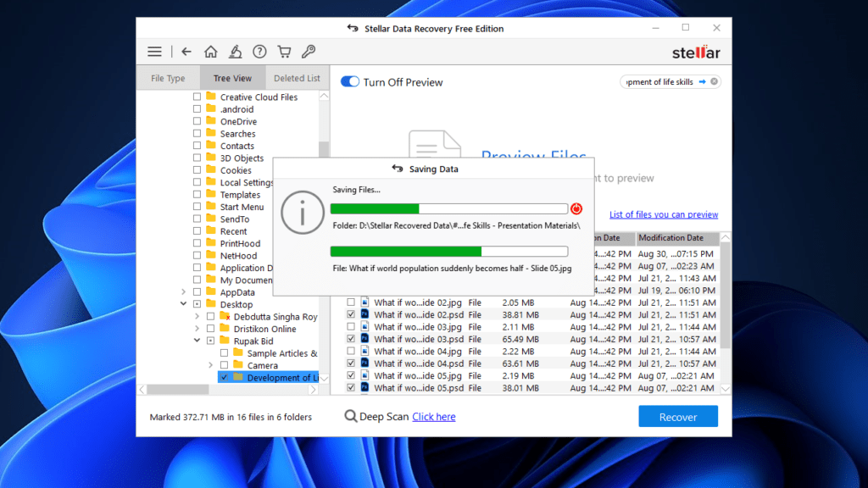The image size is (868, 488).
Task: Click the Desktop folder icon
Action: [211, 304]
